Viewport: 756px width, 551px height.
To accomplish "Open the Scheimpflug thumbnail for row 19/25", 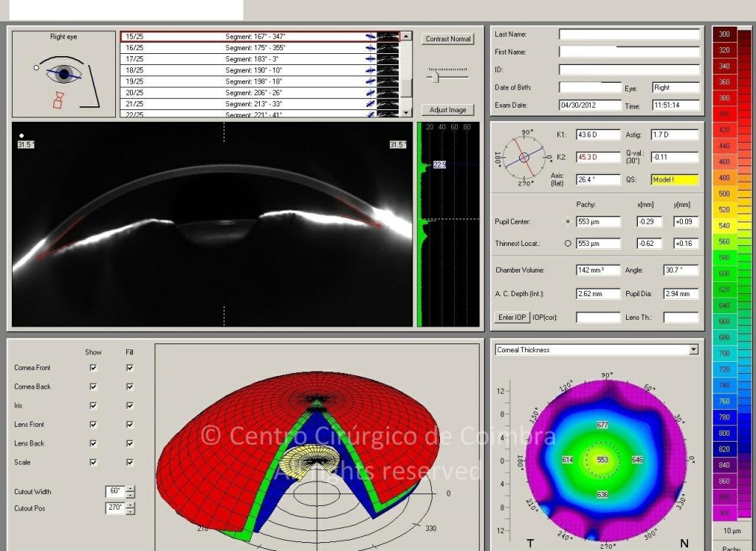I will click(x=388, y=81).
